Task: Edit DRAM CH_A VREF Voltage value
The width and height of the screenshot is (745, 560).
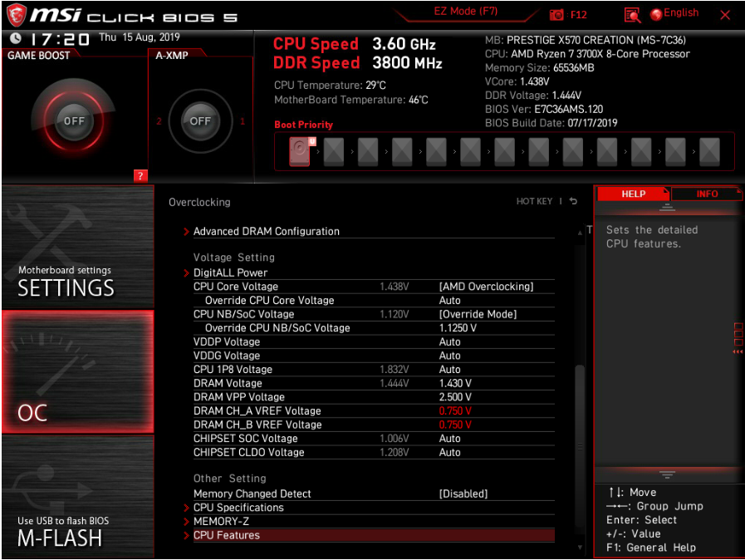Action: 455,410
